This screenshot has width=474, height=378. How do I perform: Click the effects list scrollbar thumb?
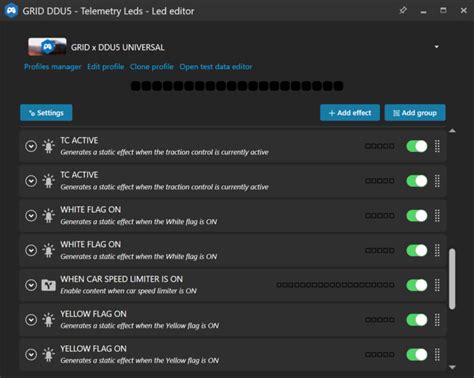pos(452,279)
